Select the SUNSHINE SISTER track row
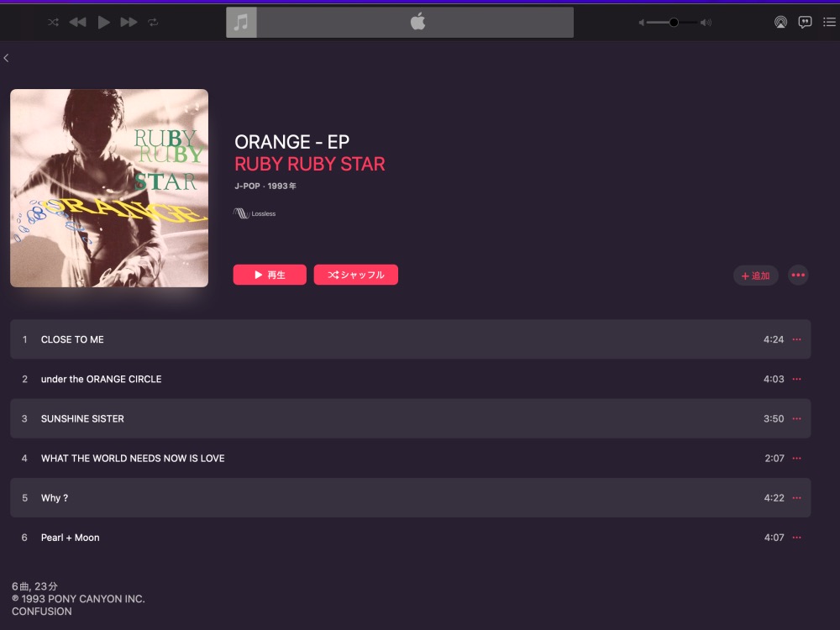 click(x=411, y=418)
